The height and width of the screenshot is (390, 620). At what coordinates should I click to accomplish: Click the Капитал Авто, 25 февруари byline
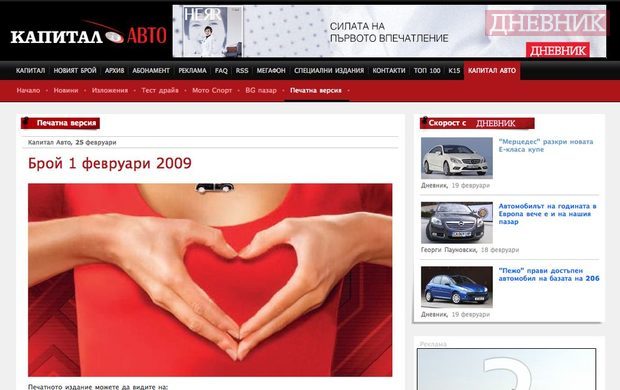coord(72,142)
